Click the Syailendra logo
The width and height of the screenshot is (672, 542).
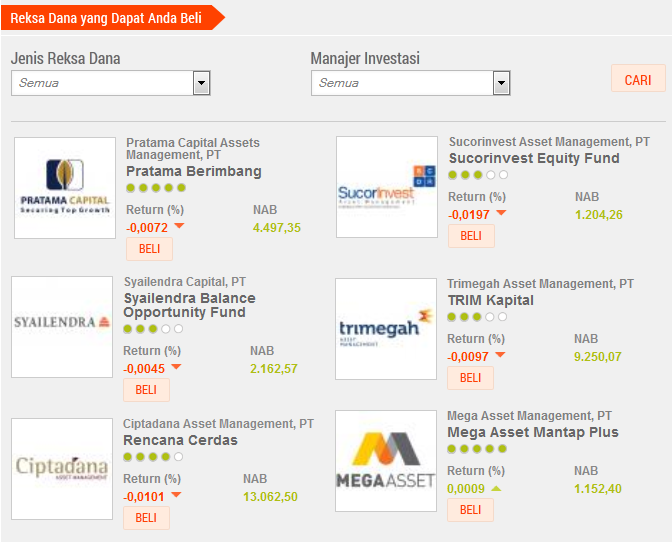(x=62, y=326)
